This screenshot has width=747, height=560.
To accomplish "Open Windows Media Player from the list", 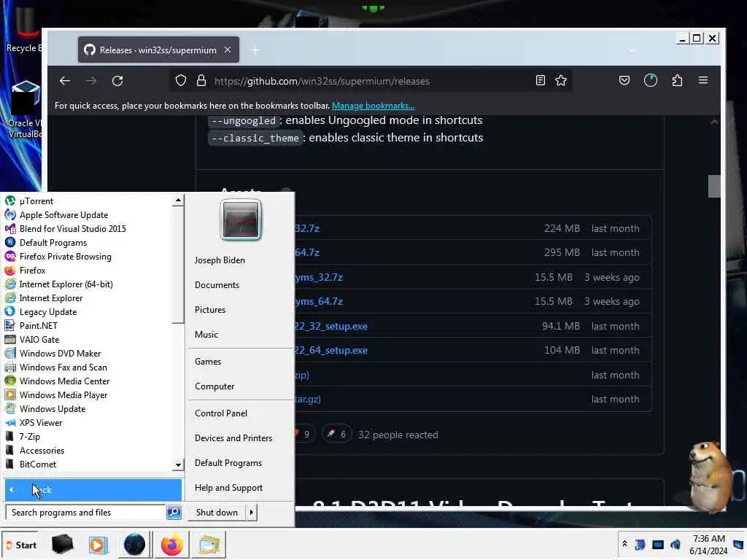I will (63, 394).
